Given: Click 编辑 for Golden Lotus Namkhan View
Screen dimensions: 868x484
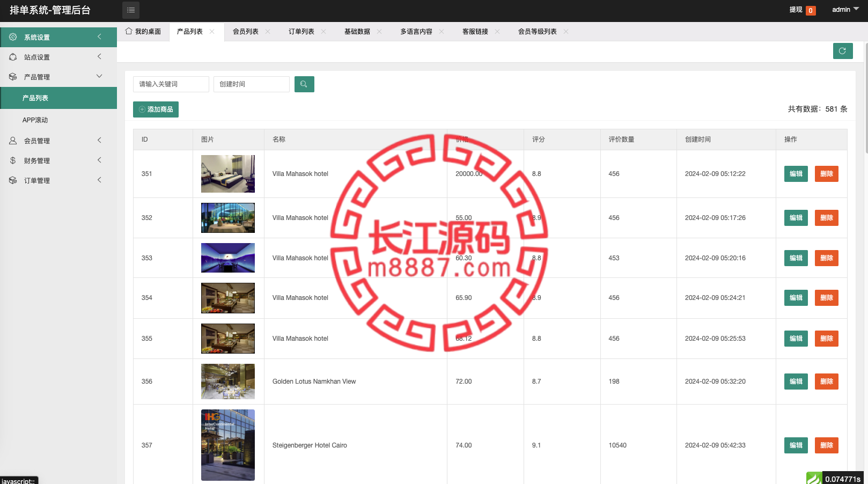Looking at the screenshot, I should pyautogui.click(x=796, y=382).
